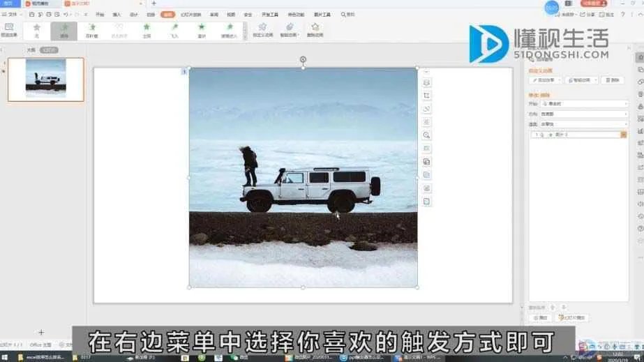
Task: Click the magnifier zoom icon beside the picture
Action: [x=427, y=135]
